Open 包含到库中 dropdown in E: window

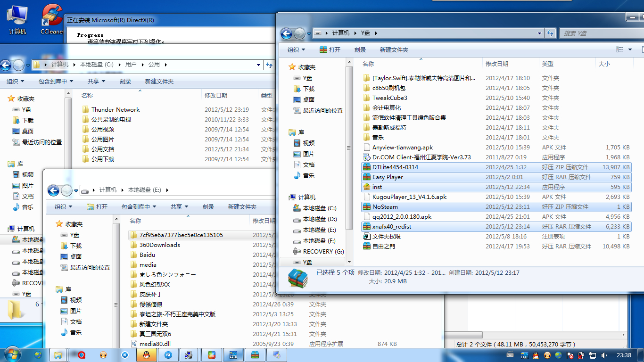[x=139, y=207]
